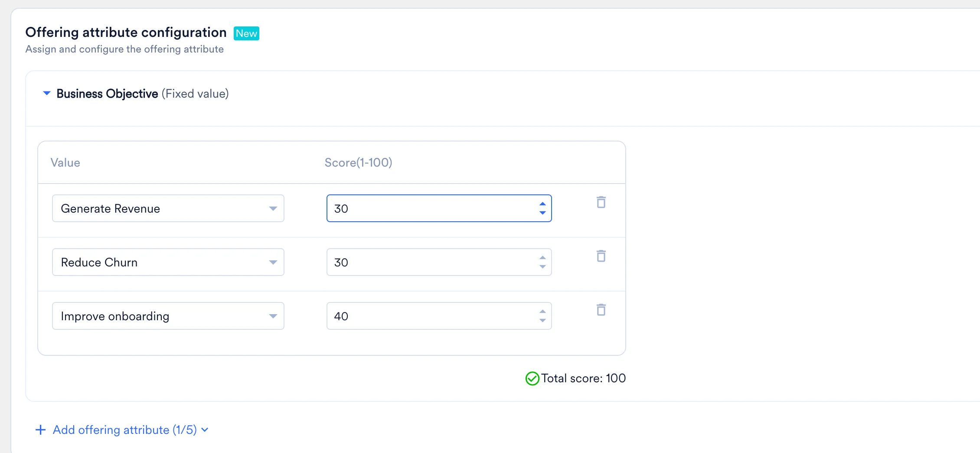Open the Add offering attribute chevron
980x453 pixels.
pos(205,430)
